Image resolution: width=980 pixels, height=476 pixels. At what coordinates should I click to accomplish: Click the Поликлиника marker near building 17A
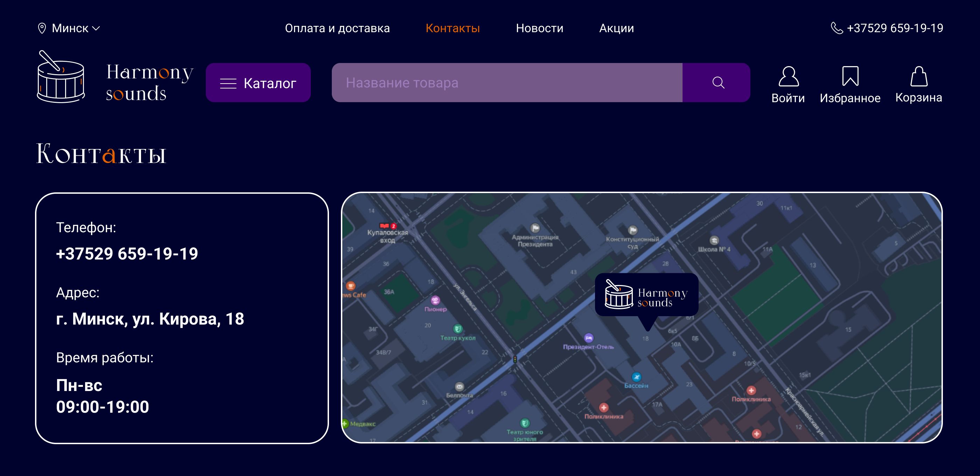coord(603,407)
